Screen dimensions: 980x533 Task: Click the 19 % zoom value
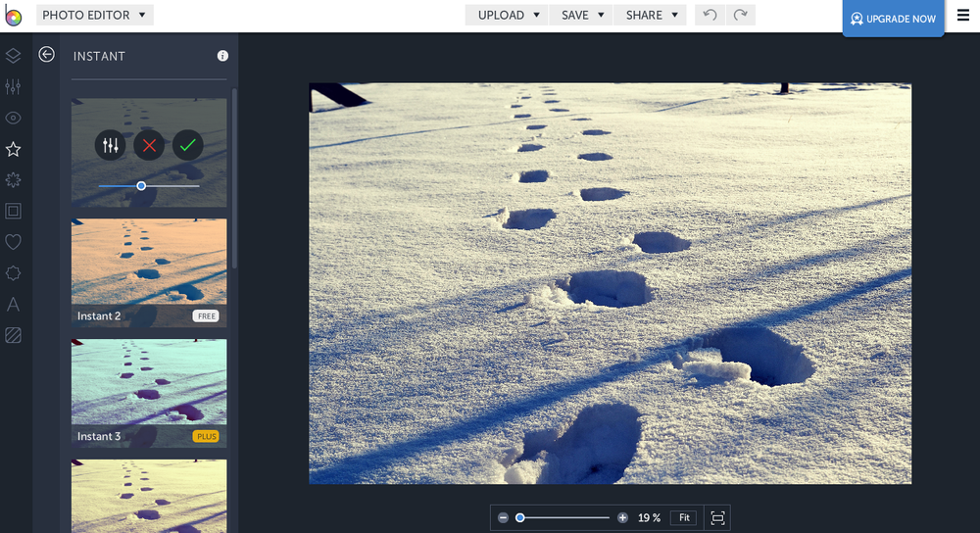click(649, 517)
